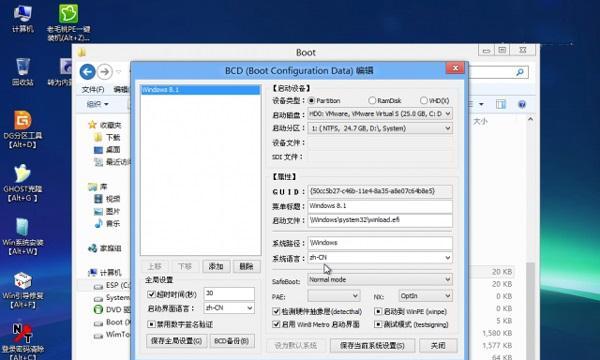This screenshot has height=360, width=600.
Task: Click the 关闭 button
Action: click(438, 345)
